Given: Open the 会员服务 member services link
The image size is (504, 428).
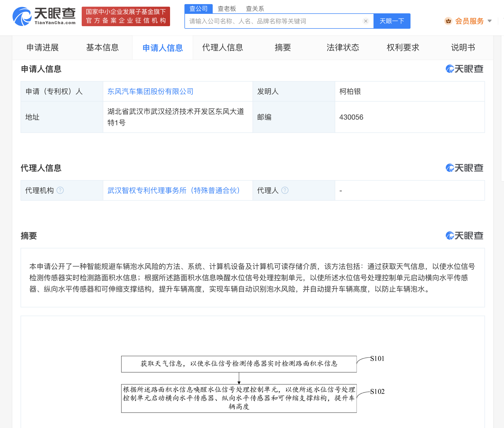Looking at the screenshot, I should (469, 21).
